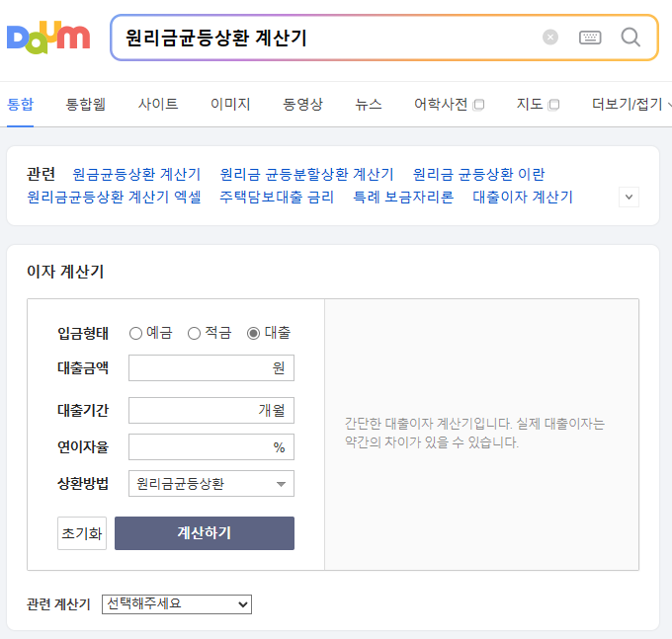The image size is (672, 639).
Task: Select the 적금 radio button
Action: (x=194, y=333)
